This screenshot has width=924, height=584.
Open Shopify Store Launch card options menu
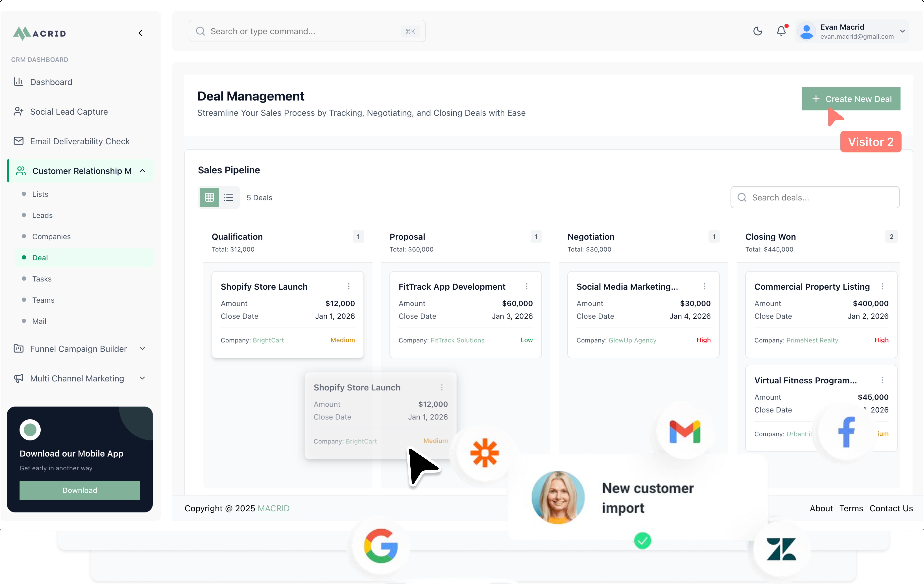click(348, 286)
